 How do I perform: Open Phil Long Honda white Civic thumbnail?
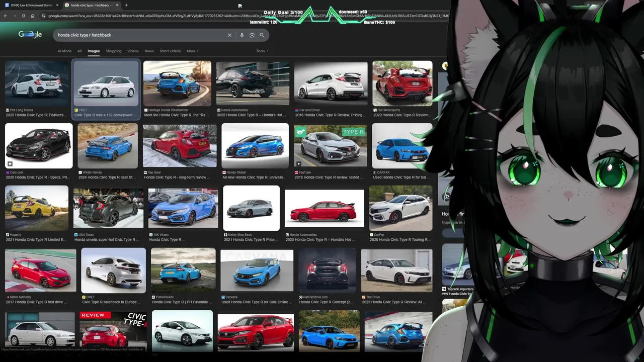pos(37,83)
